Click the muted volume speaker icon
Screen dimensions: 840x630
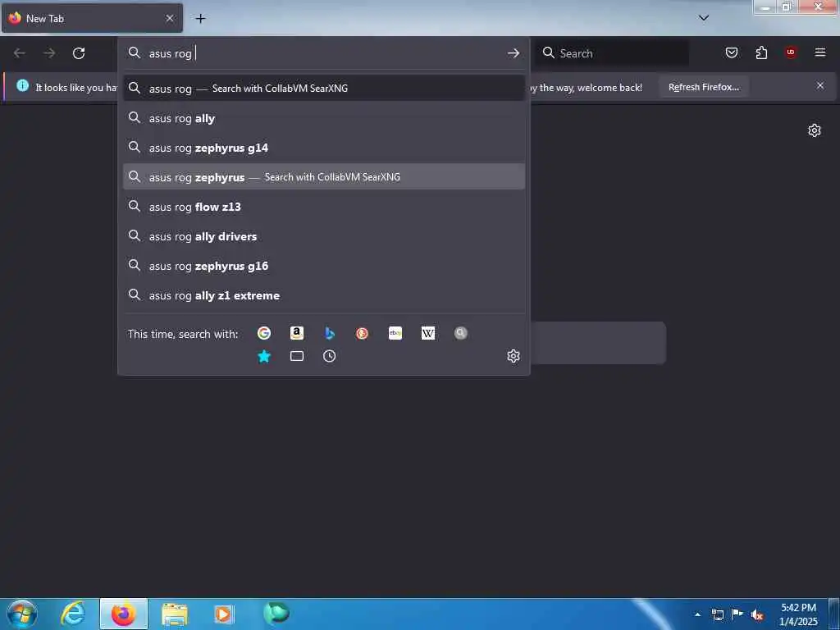757,615
